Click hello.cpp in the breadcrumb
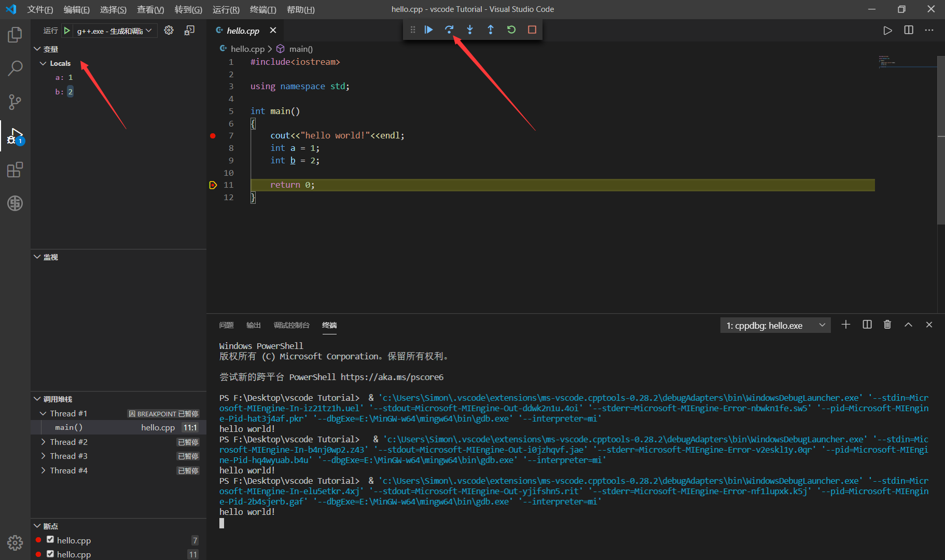This screenshot has height=560, width=945. (247, 49)
